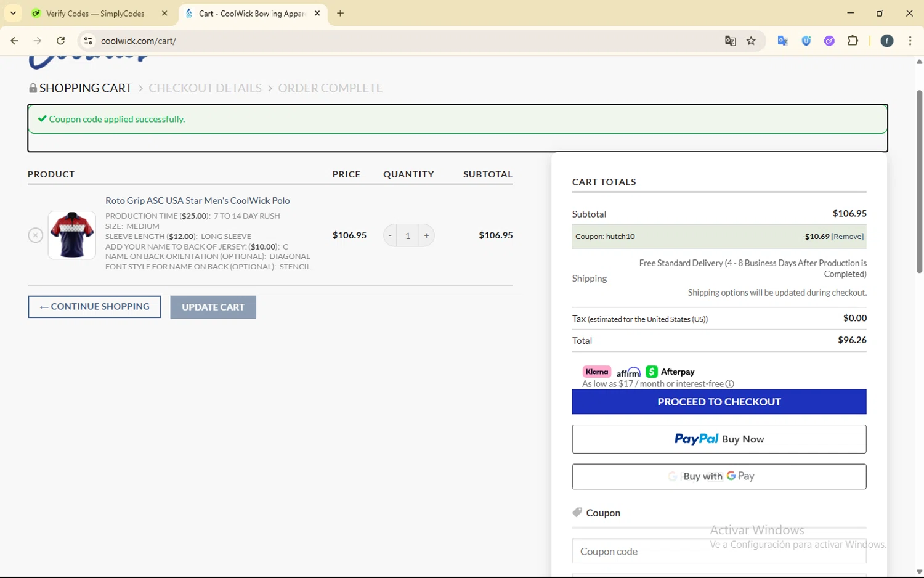Switch to Verify Codes SimplyCodes tab
Viewport: 924px width, 578px height.
pos(95,14)
